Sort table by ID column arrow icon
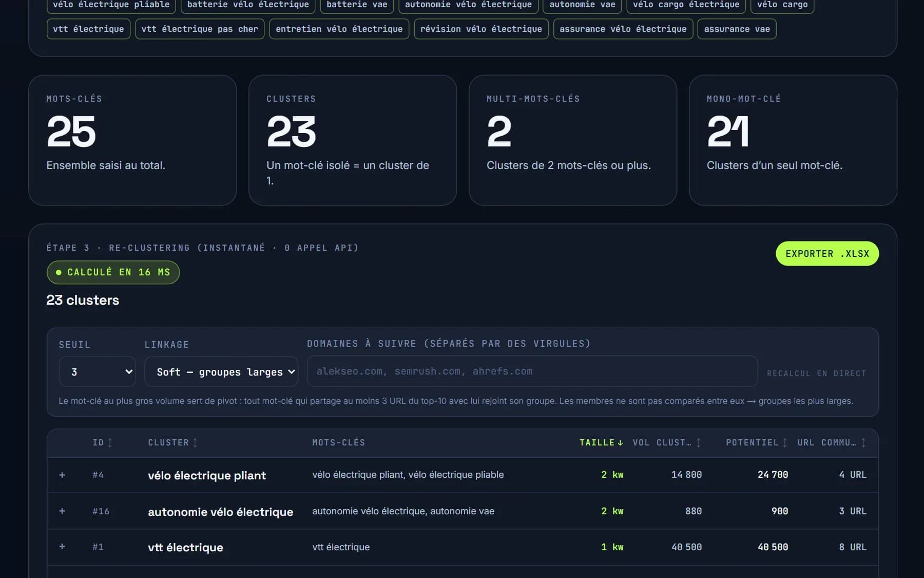The image size is (924, 578). coord(110,442)
